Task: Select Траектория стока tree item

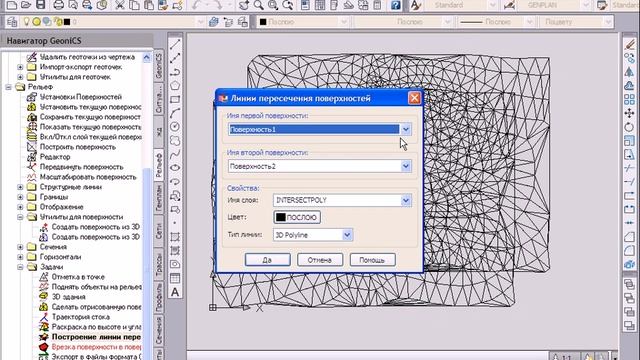Action: point(80,317)
